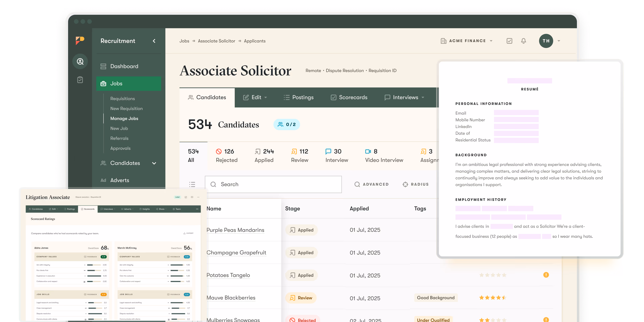Click Label badge in Litigation Associate window

[177, 197]
